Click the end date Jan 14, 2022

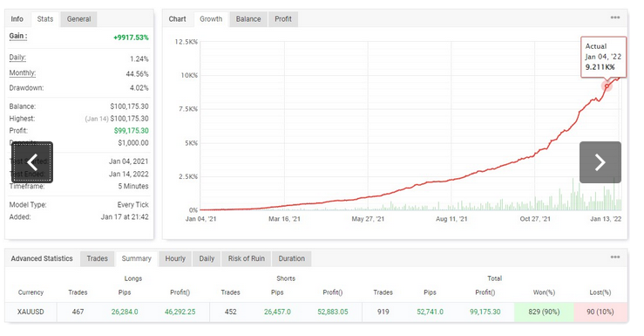(x=129, y=174)
